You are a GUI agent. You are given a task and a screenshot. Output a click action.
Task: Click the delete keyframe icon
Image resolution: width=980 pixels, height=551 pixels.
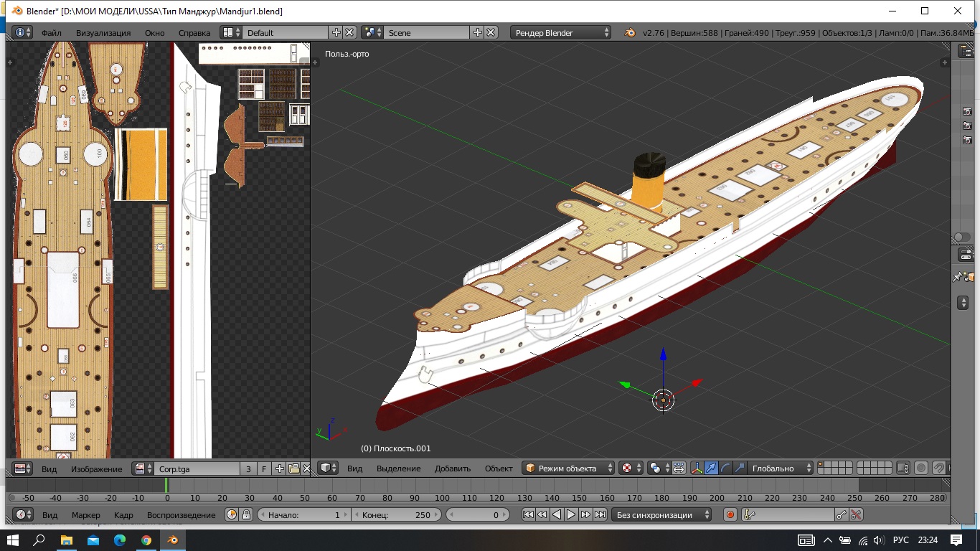pos(855,514)
